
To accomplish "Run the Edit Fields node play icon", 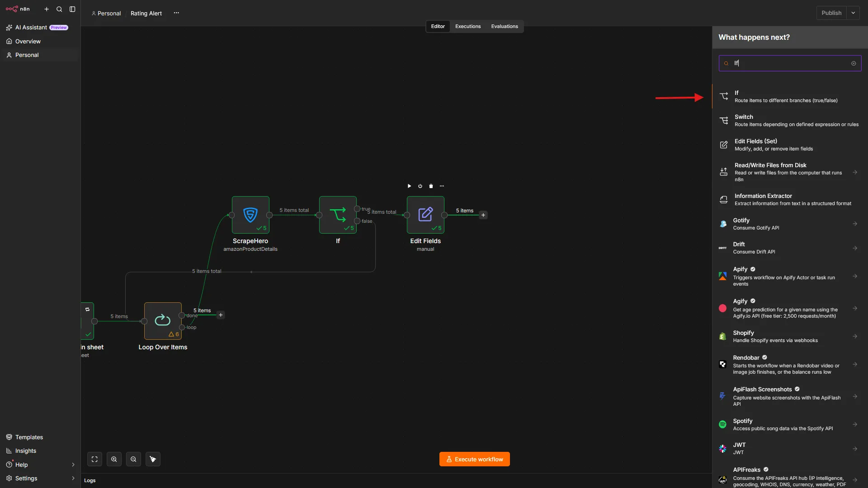I will coord(409,186).
